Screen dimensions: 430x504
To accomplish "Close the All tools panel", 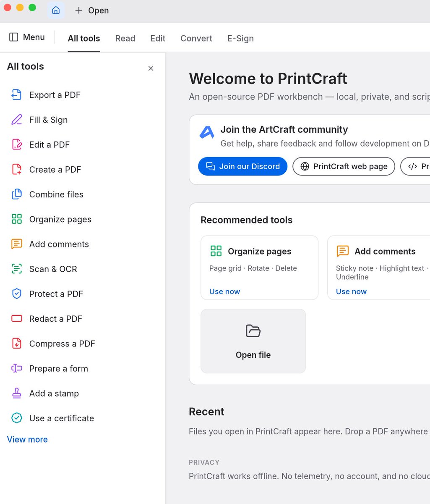I will coord(151,68).
